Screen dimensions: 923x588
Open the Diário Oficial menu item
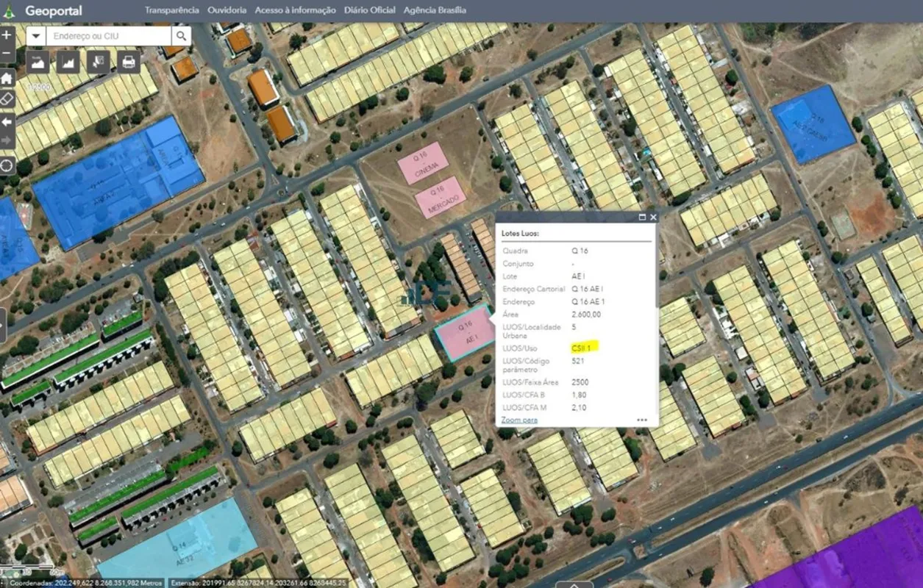pos(369,10)
